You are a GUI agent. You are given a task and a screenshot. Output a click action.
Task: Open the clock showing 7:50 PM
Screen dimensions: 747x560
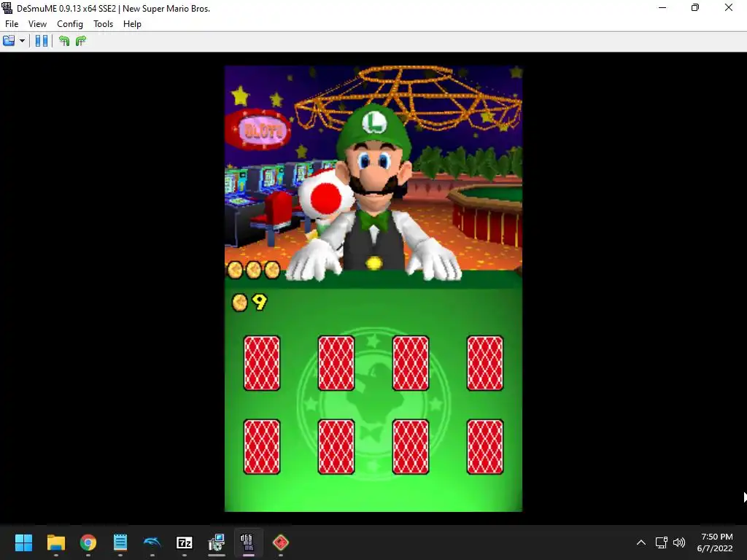pyautogui.click(x=715, y=542)
